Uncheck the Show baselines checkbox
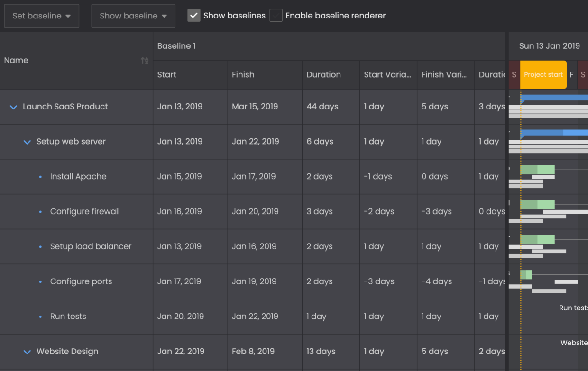Image resolution: width=588 pixels, height=371 pixels. [x=193, y=15]
